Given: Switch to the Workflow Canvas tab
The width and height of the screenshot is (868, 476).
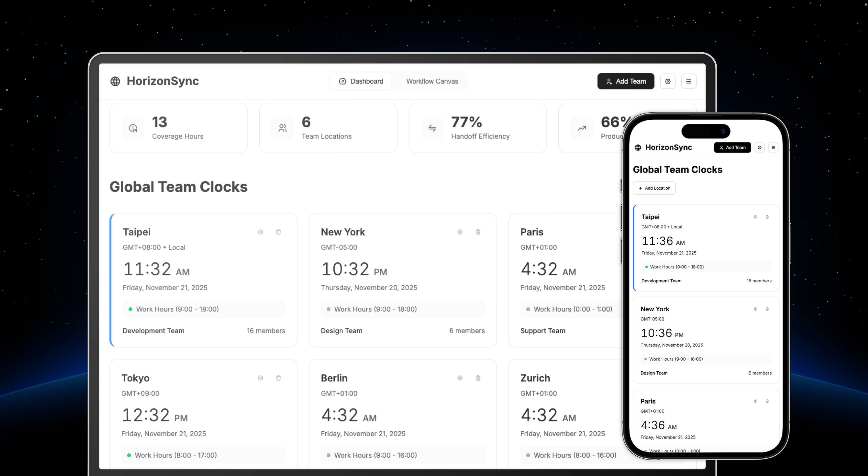Looking at the screenshot, I should [x=432, y=81].
